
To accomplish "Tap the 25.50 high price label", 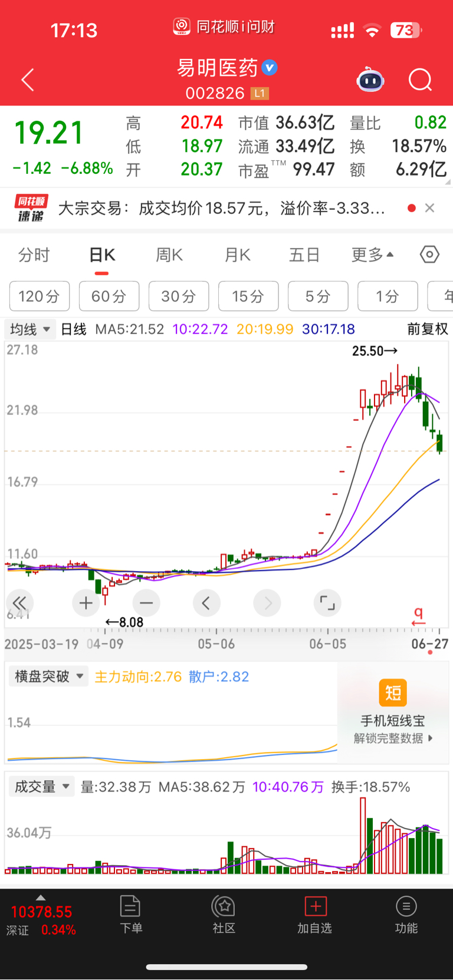I will point(375,351).
